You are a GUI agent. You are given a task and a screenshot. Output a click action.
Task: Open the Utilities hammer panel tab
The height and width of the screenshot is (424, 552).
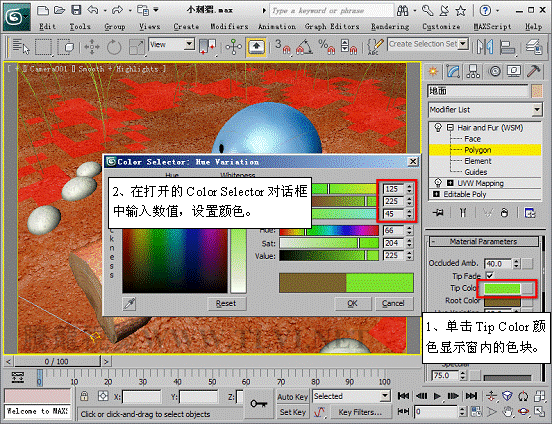(534, 71)
